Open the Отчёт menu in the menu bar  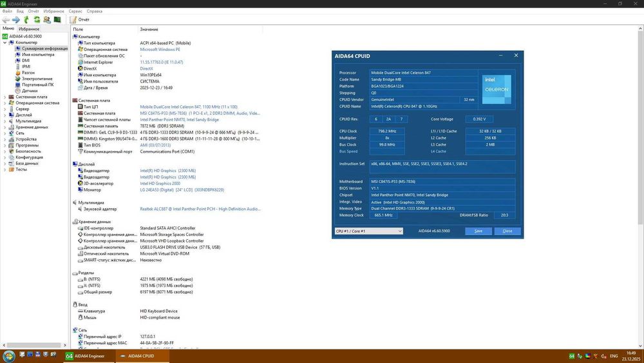[33, 11]
